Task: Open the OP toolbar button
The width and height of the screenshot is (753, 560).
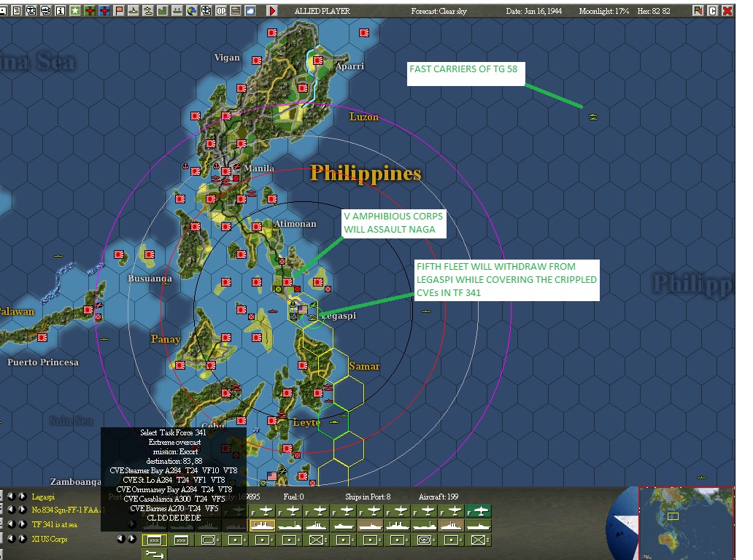Action: pyautogui.click(x=221, y=10)
